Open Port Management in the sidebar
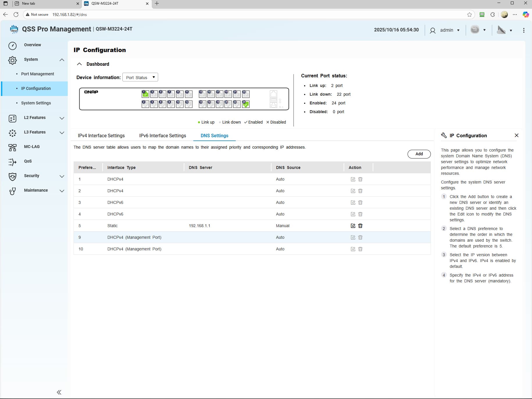 (x=38, y=74)
